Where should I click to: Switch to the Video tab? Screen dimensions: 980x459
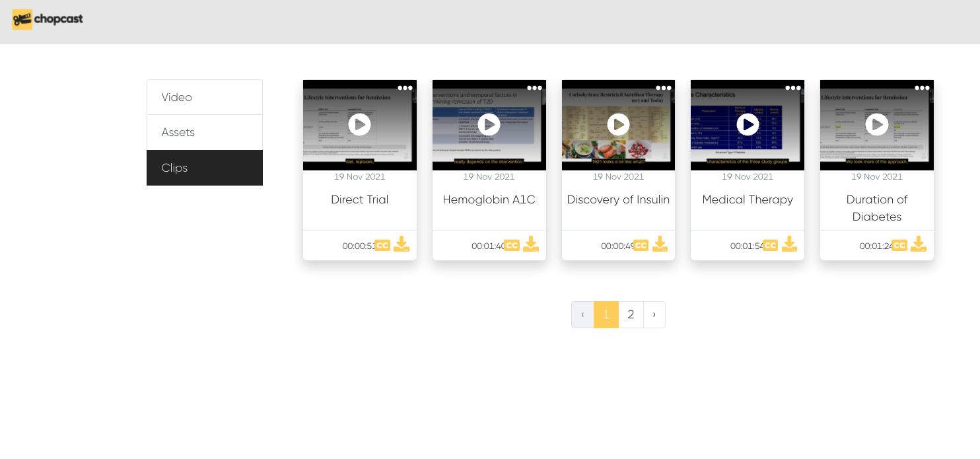coord(205,97)
